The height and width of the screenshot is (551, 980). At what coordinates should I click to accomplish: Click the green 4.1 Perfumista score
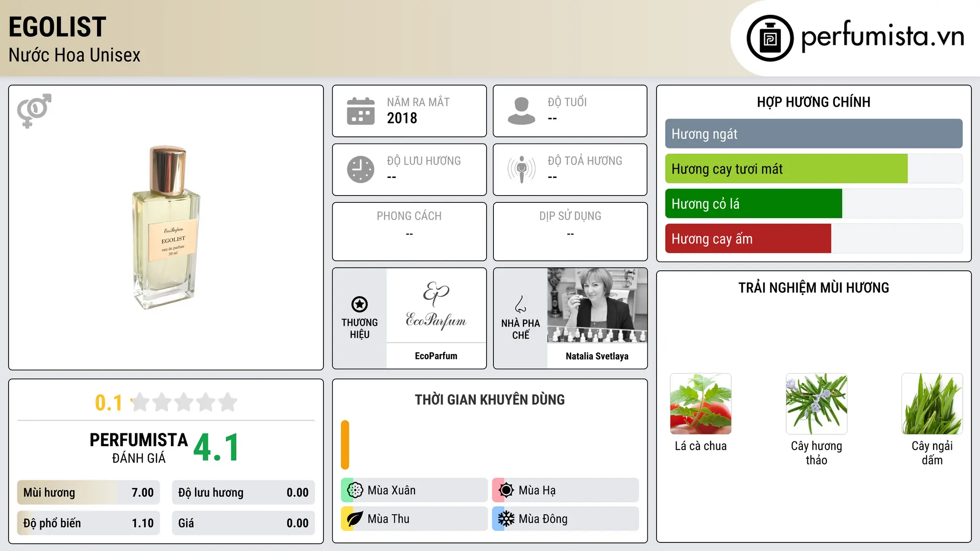[216, 448]
